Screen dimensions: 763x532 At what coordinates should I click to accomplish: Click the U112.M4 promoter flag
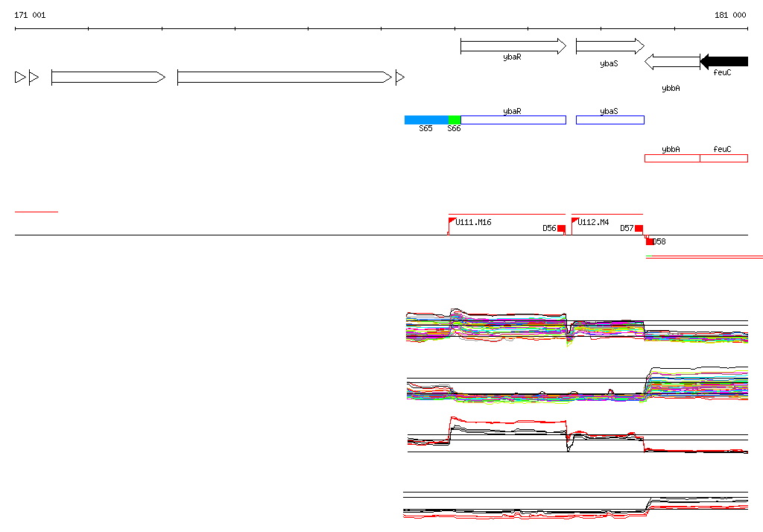[x=574, y=222]
